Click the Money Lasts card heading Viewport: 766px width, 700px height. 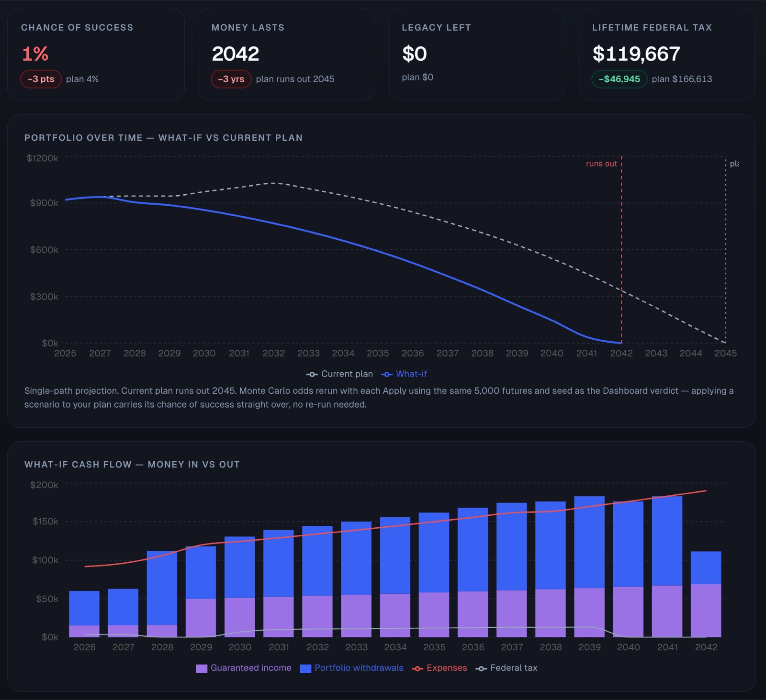click(x=248, y=27)
